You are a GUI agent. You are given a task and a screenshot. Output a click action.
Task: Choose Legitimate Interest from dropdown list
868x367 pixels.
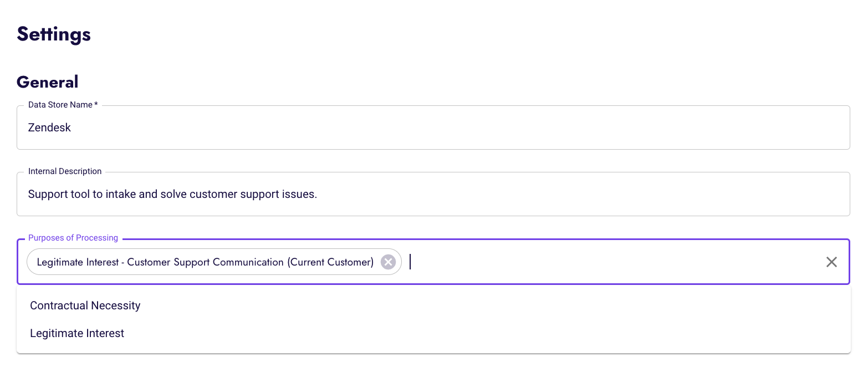[77, 333]
